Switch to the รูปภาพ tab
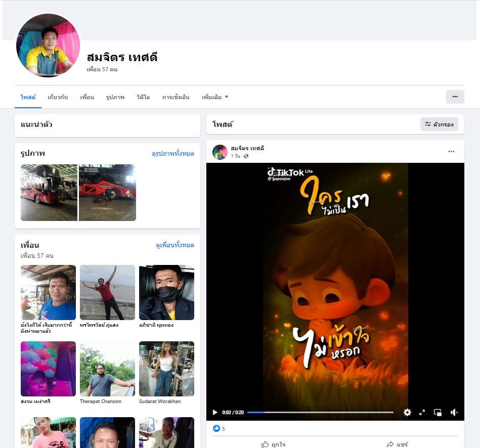Screen dimensions: 480x448 115,97
